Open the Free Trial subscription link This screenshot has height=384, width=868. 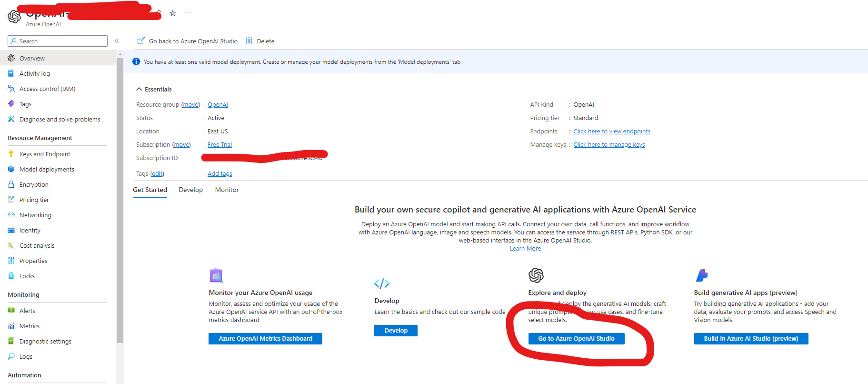[x=219, y=145]
